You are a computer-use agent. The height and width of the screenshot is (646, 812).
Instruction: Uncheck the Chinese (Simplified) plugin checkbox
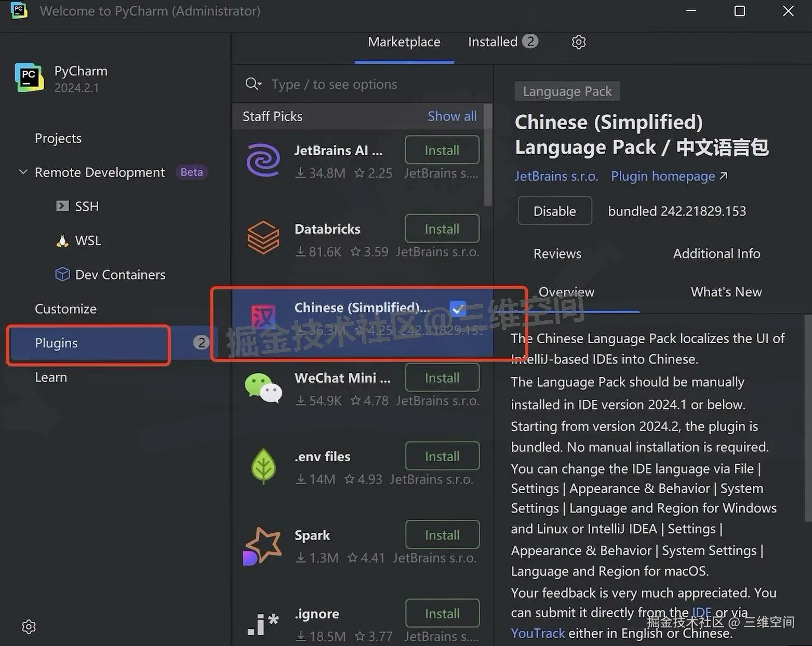point(458,308)
